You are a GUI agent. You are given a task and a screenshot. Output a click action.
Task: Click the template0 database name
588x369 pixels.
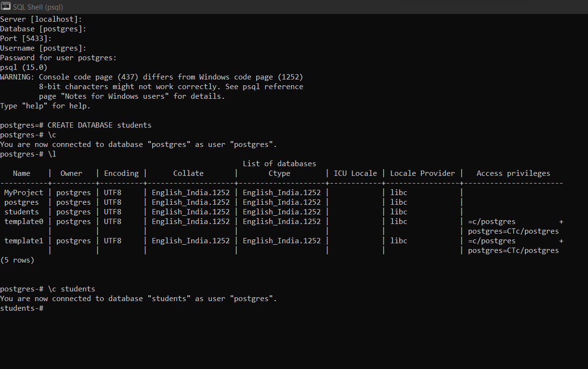pyautogui.click(x=24, y=222)
